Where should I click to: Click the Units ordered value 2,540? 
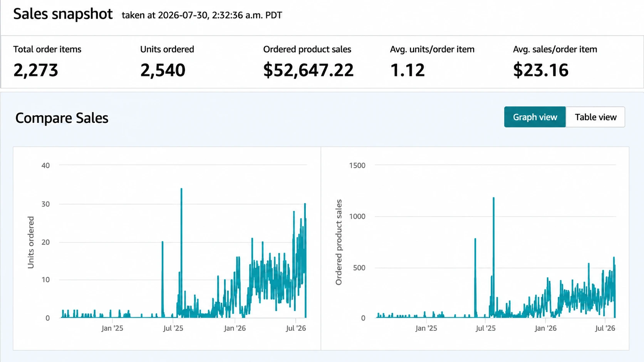163,70
